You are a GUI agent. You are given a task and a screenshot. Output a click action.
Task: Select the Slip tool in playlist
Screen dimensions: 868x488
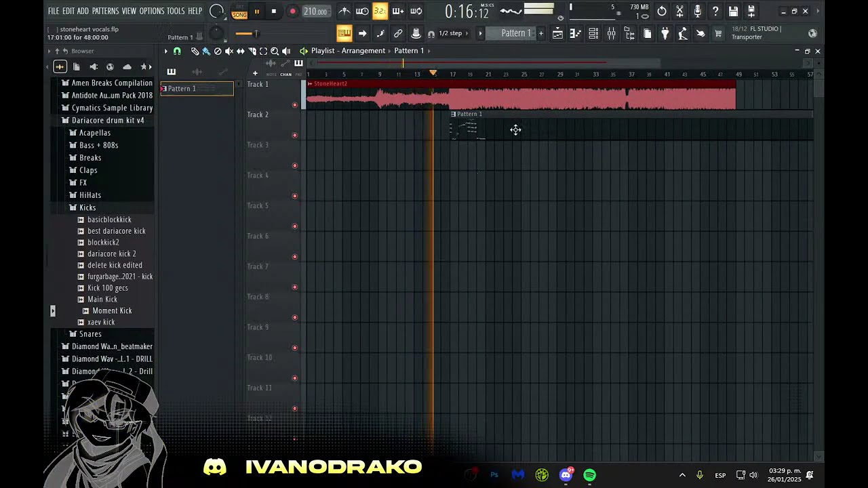click(x=241, y=51)
